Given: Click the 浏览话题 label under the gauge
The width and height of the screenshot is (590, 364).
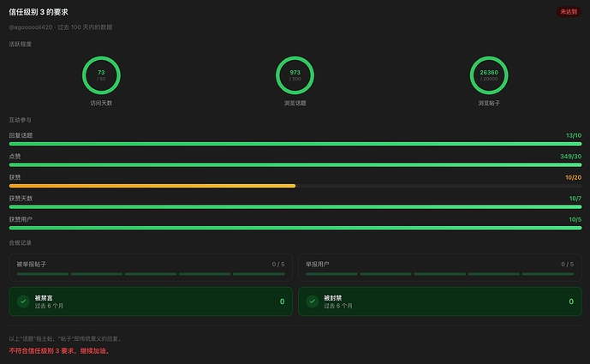Looking at the screenshot, I should 295,103.
